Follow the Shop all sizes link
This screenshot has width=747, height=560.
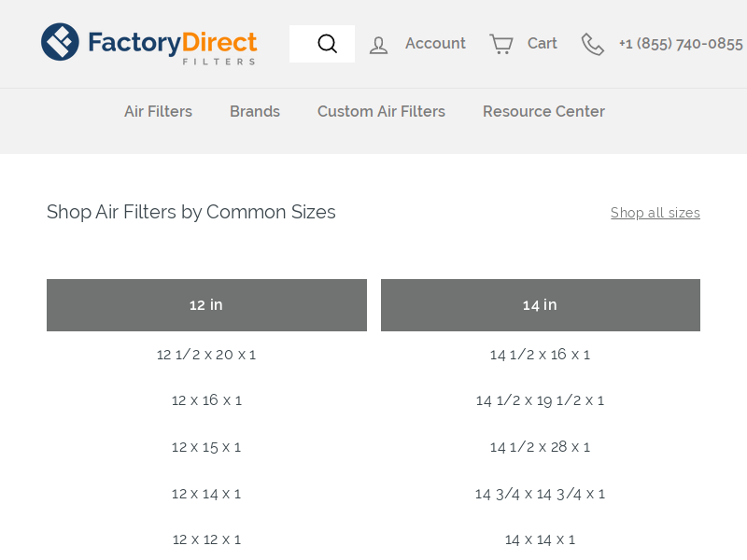655,213
